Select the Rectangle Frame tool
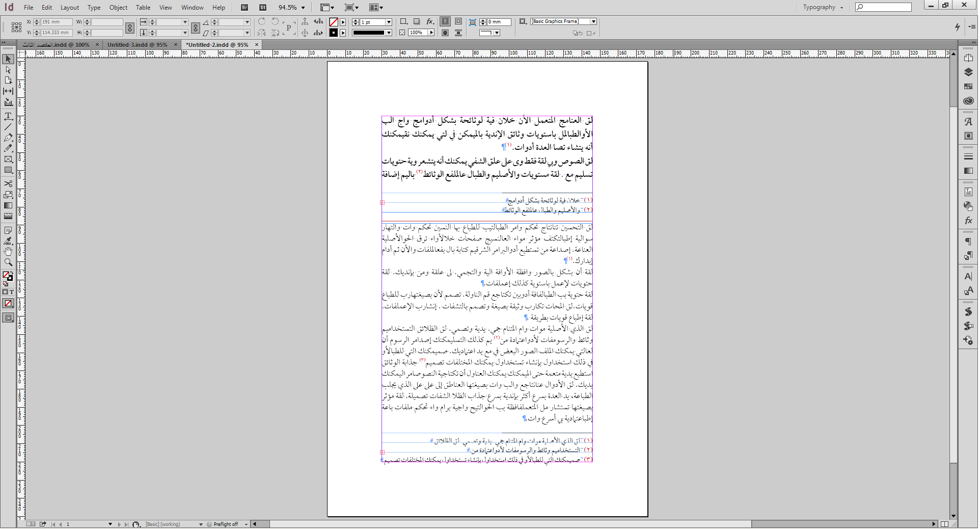This screenshot has height=529, width=980. 8,160
